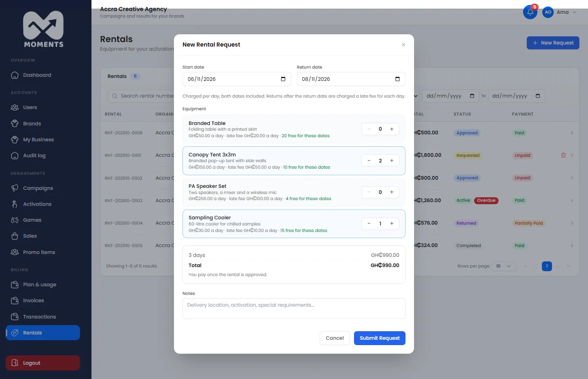
Task: Decrease PA Speaker Set quantity
Action: click(x=369, y=192)
